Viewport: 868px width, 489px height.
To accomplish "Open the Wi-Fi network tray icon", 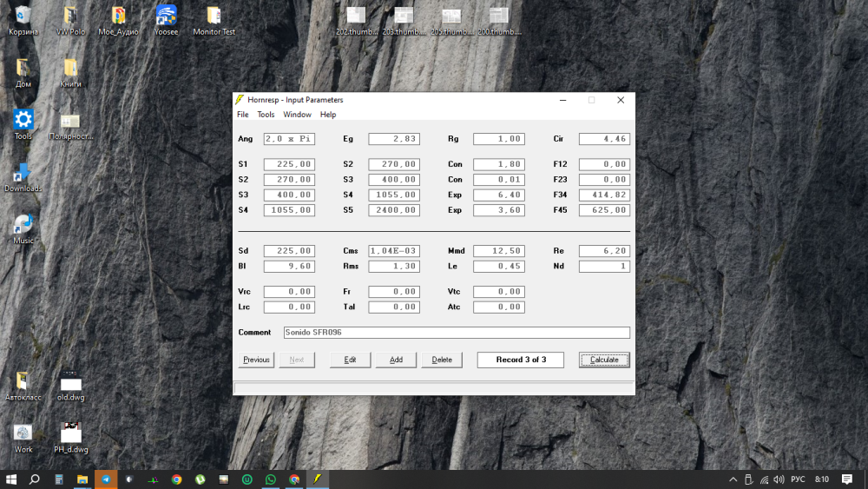I will point(764,479).
